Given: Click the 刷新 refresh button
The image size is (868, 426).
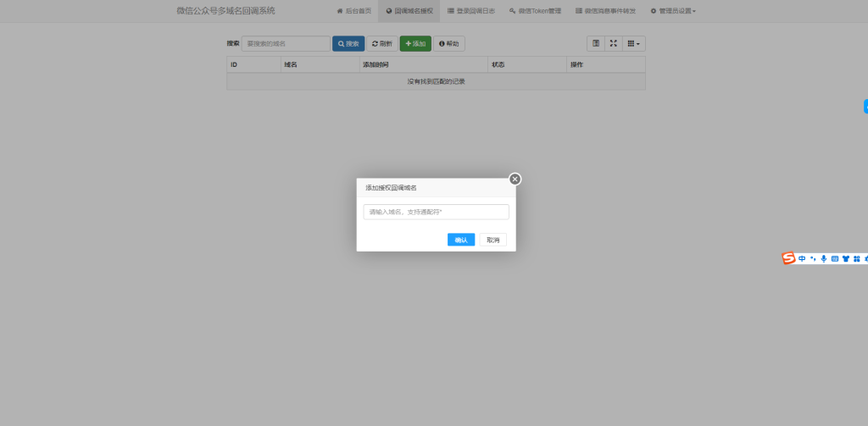Looking at the screenshot, I should click(381, 43).
